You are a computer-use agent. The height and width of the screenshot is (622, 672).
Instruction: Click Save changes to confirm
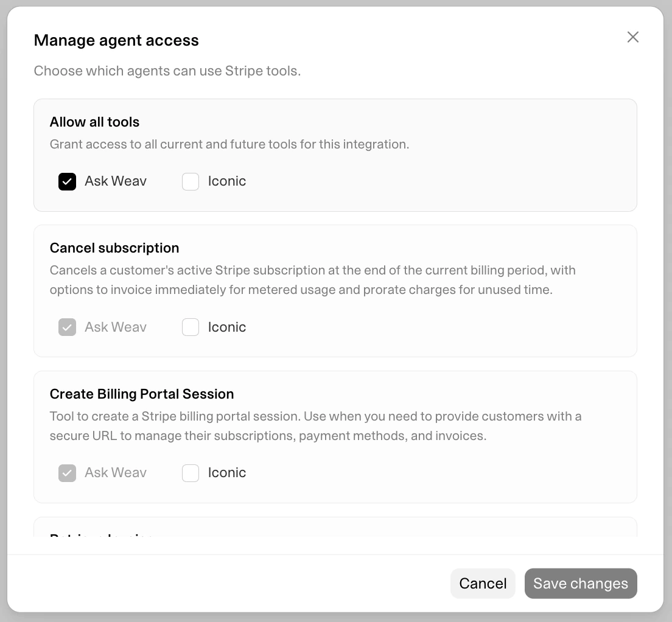tap(581, 583)
